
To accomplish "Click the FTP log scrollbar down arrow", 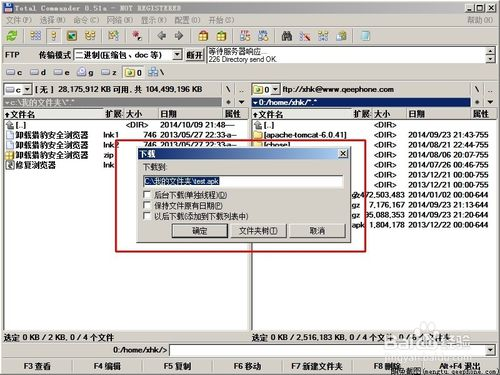I will point(490,59).
